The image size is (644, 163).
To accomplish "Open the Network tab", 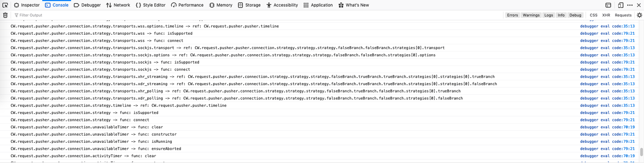I will (118, 5).
